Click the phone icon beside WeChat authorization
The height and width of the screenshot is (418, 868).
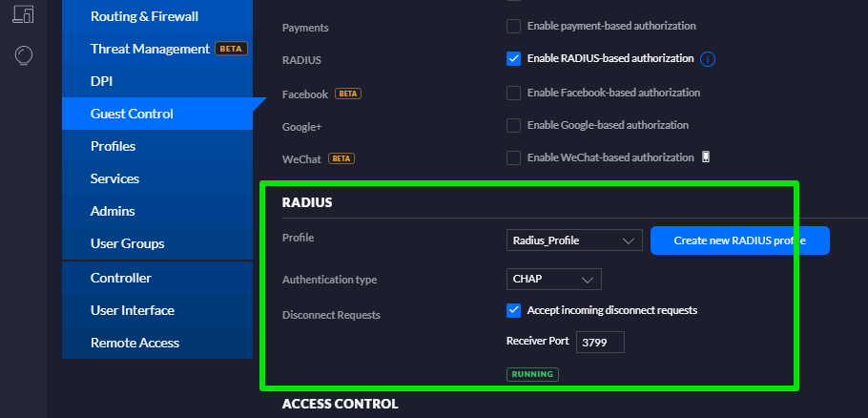point(706,157)
